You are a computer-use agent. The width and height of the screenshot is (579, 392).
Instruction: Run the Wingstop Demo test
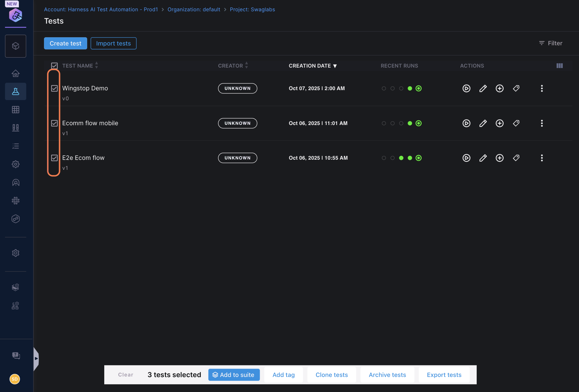tap(466, 88)
